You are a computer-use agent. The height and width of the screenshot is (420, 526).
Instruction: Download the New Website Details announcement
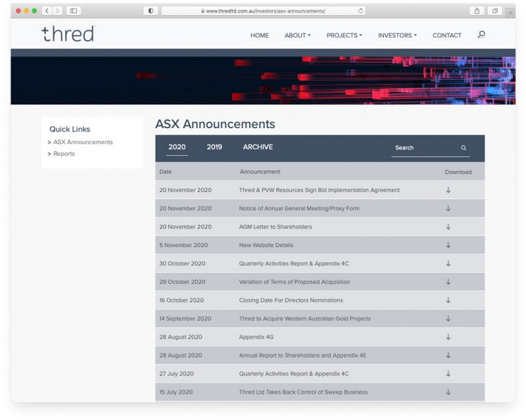[448, 245]
